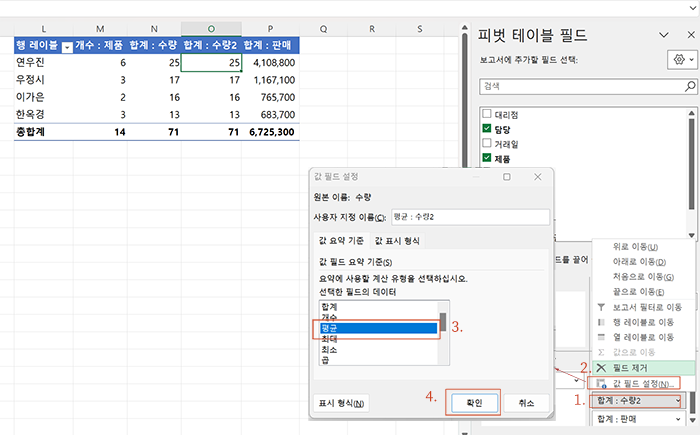Viewport: 700px width, 435px height.
Task: Click the 6,725,300 grand total cell
Action: click(271, 132)
